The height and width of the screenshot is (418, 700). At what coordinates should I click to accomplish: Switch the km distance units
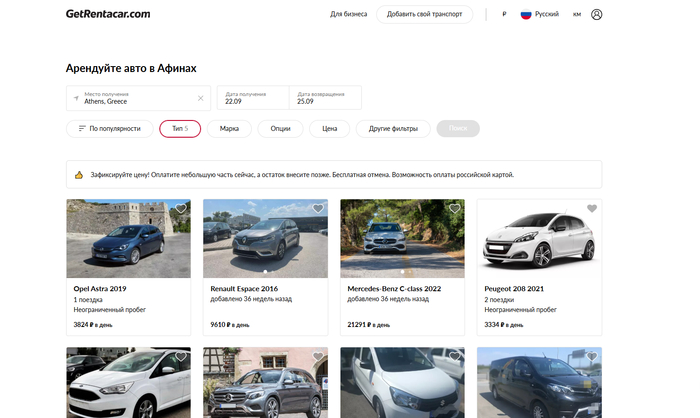point(577,14)
